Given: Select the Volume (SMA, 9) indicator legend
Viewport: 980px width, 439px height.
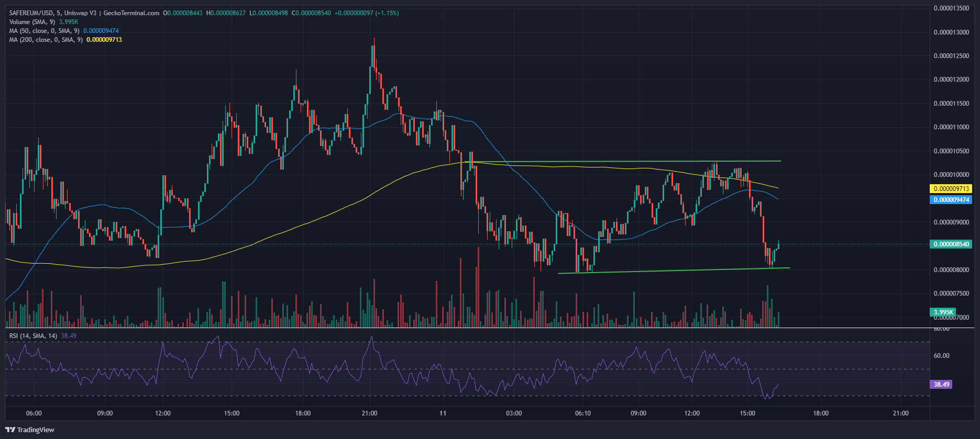Looking at the screenshot, I should click(32, 22).
